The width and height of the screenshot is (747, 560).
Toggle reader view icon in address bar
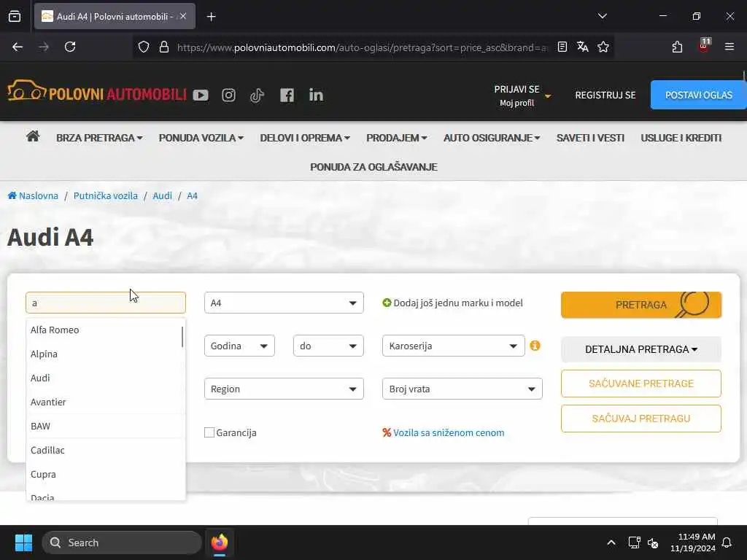click(x=562, y=47)
